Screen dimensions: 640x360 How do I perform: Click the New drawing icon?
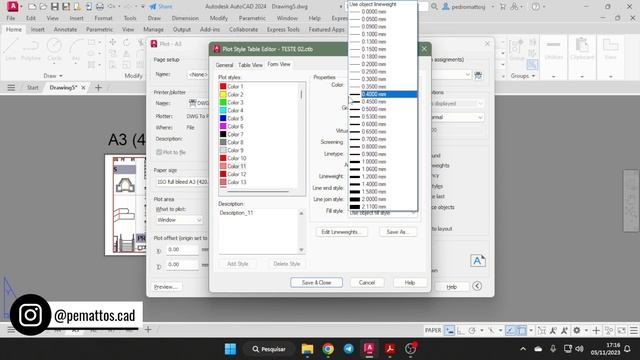32,7
